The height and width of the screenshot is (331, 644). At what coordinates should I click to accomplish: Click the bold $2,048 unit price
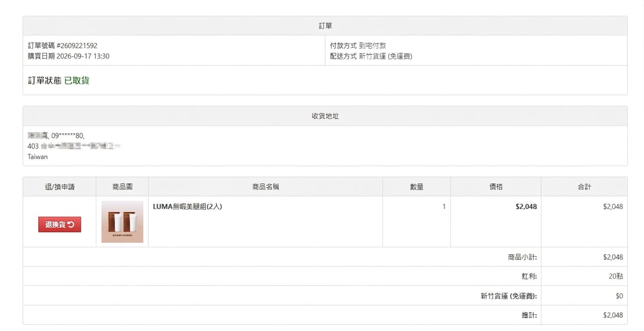click(x=526, y=207)
